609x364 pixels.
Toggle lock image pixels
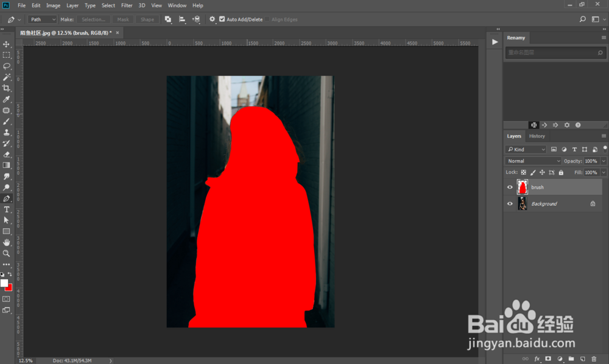(x=533, y=172)
